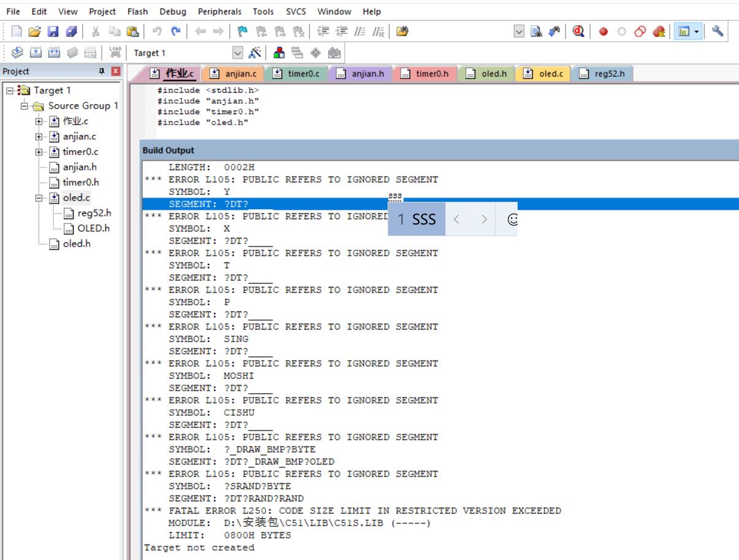Start or stop the debug session
The width and height of the screenshot is (739, 560).
click(578, 33)
